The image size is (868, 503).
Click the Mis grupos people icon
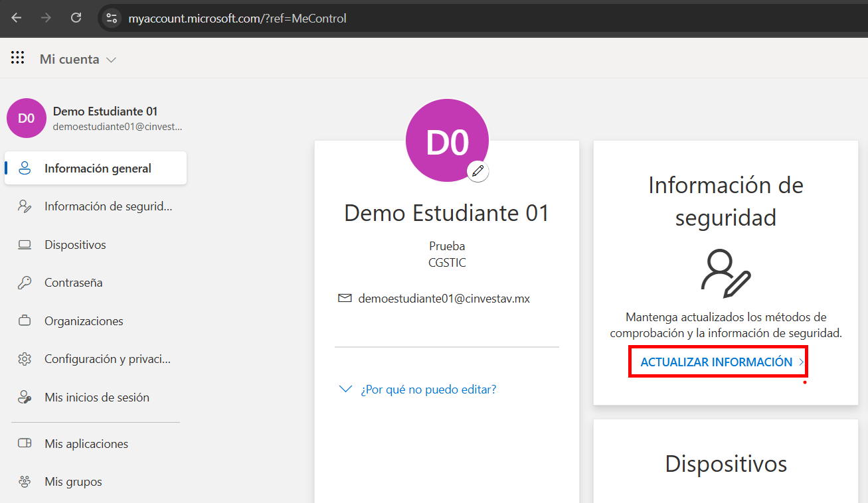(x=25, y=482)
